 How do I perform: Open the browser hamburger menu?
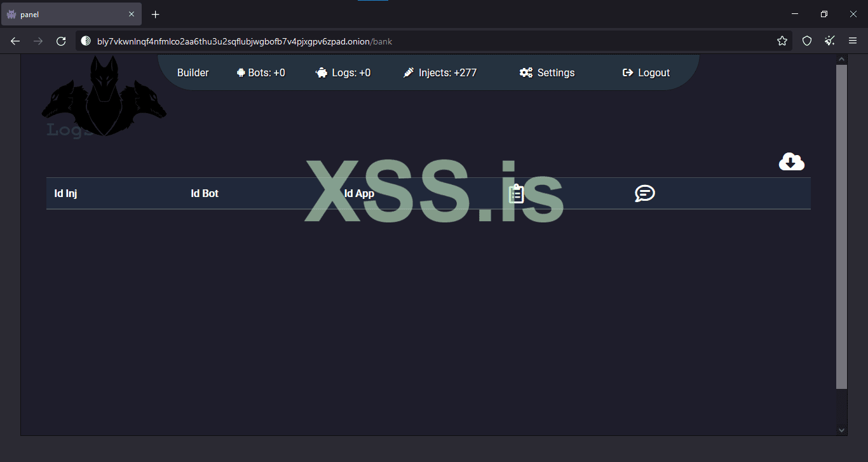(853, 41)
